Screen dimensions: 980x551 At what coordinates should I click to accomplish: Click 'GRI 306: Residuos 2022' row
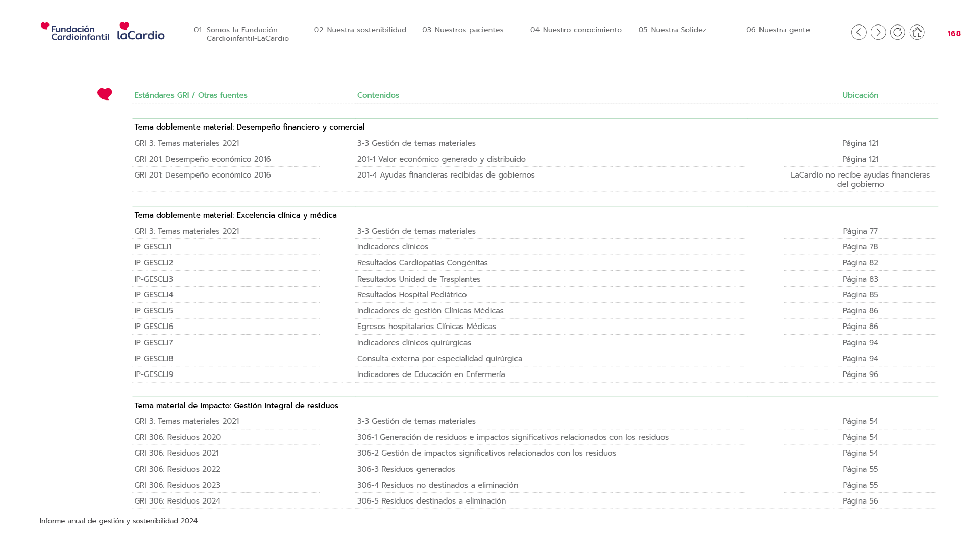pos(177,469)
